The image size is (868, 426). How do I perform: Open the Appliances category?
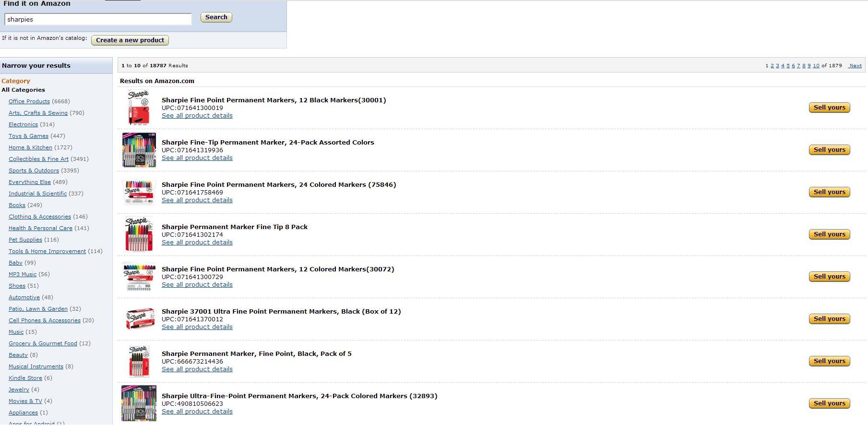23,413
